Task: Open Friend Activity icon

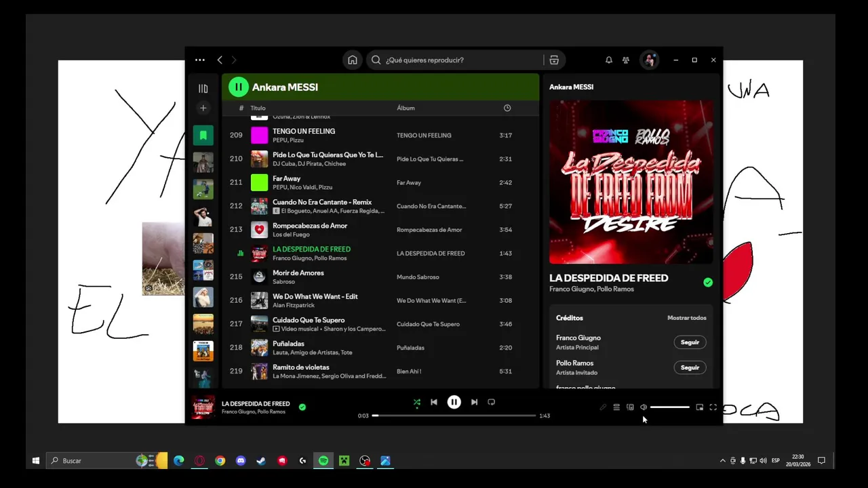Action: tap(626, 60)
